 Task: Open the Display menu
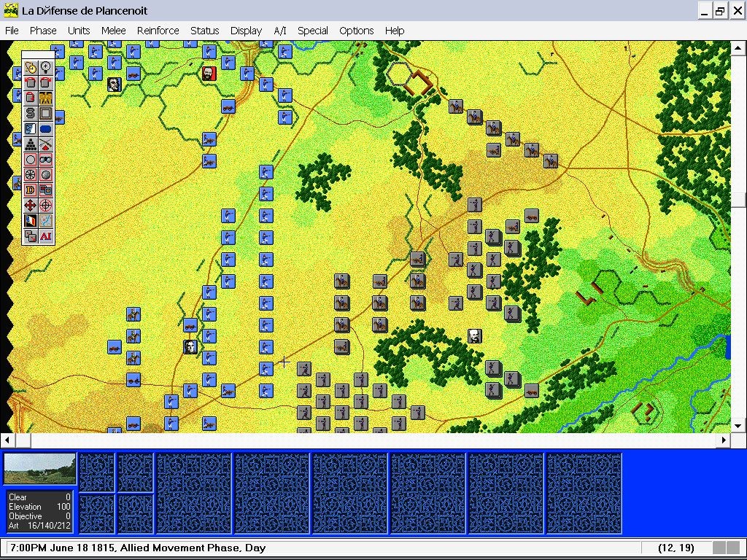click(246, 31)
